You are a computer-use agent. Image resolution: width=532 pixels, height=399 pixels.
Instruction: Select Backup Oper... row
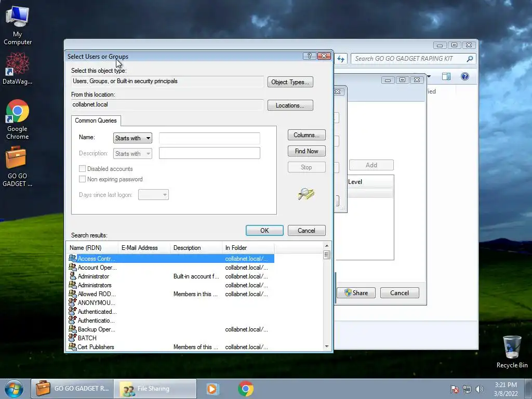(171, 329)
